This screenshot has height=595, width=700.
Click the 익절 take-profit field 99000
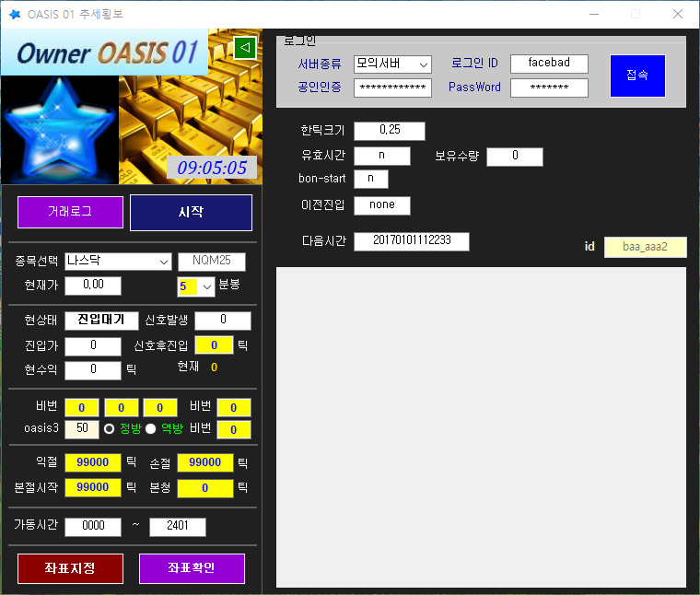click(93, 463)
